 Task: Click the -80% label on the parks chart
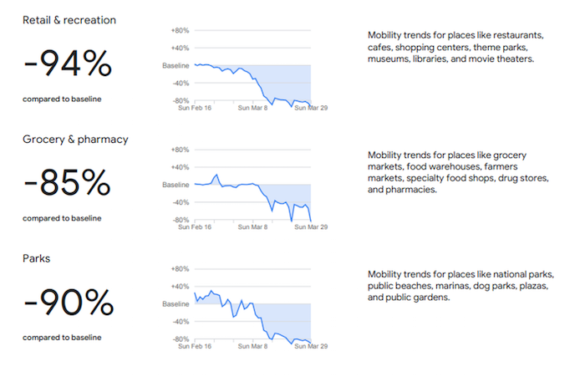(180, 339)
